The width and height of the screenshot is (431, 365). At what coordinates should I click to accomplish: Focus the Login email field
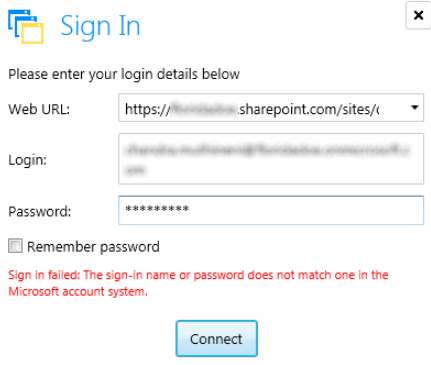click(271, 159)
